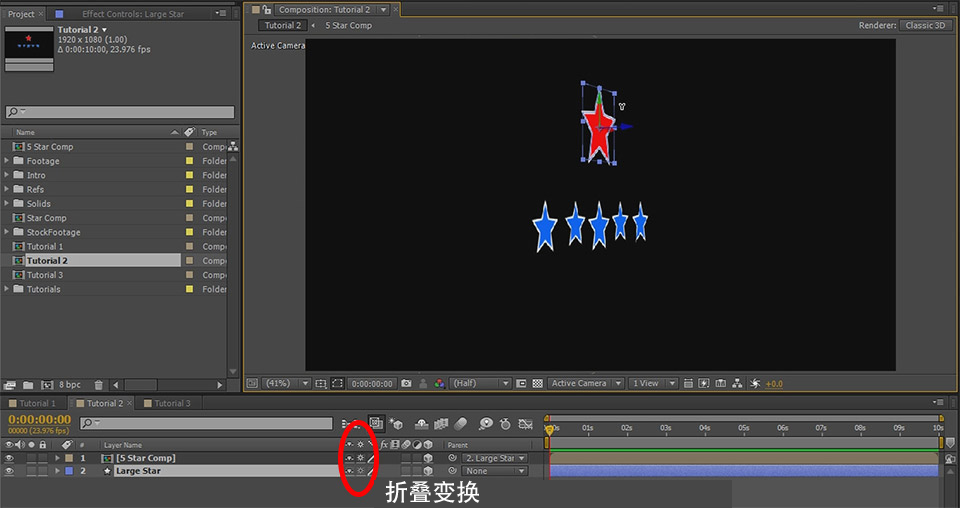
Task: Click the Project panel search field
Action: pyautogui.click(x=120, y=112)
